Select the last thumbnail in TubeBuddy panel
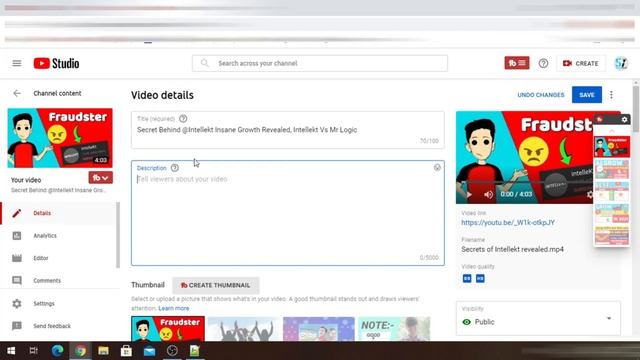This screenshot has width=640, height=360. point(611,236)
